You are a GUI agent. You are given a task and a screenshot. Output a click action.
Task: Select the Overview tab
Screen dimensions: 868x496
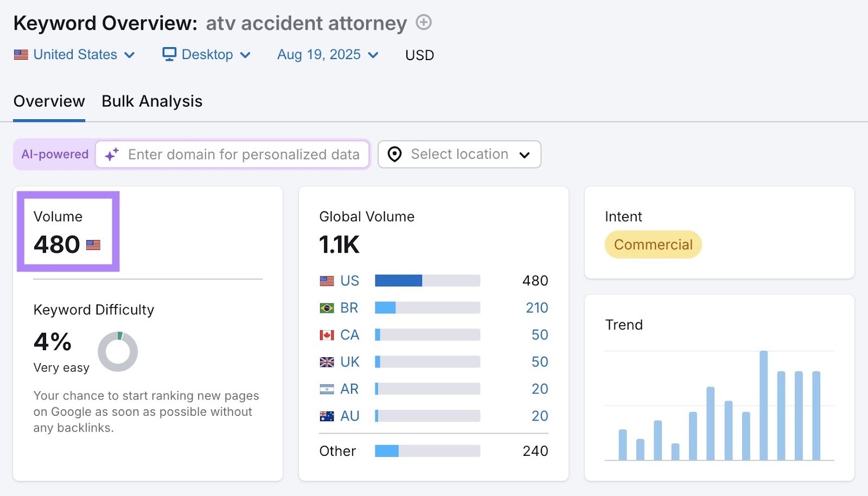tap(49, 101)
